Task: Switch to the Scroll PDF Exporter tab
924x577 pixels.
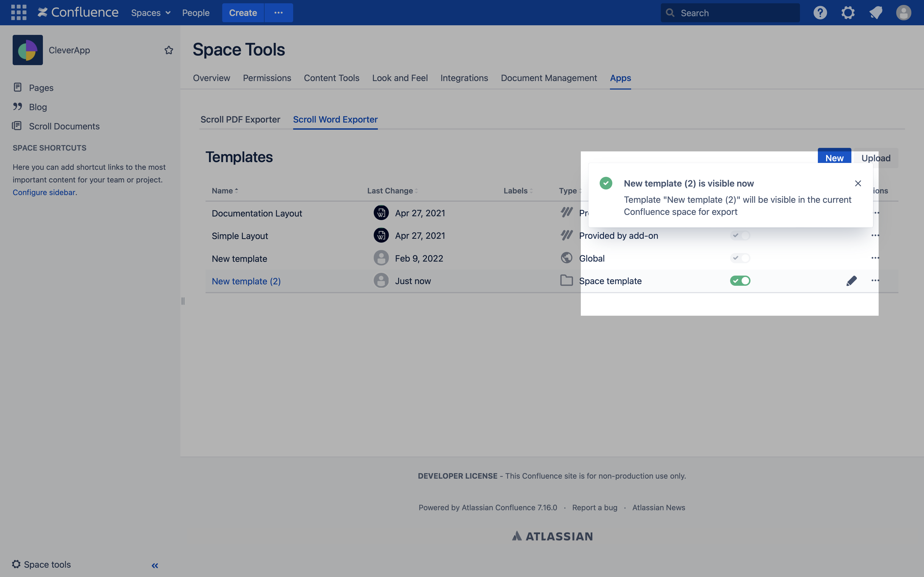Action: [x=240, y=120]
